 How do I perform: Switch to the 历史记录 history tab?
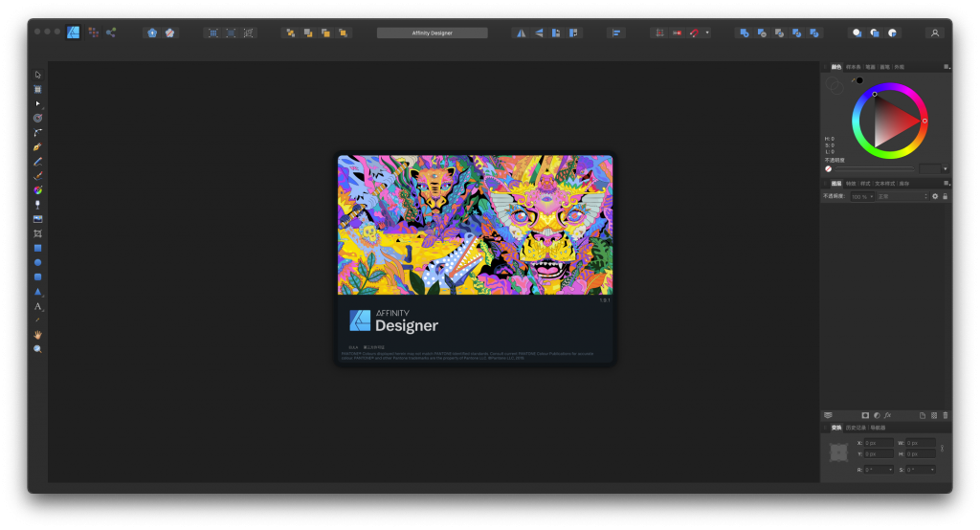pos(856,429)
